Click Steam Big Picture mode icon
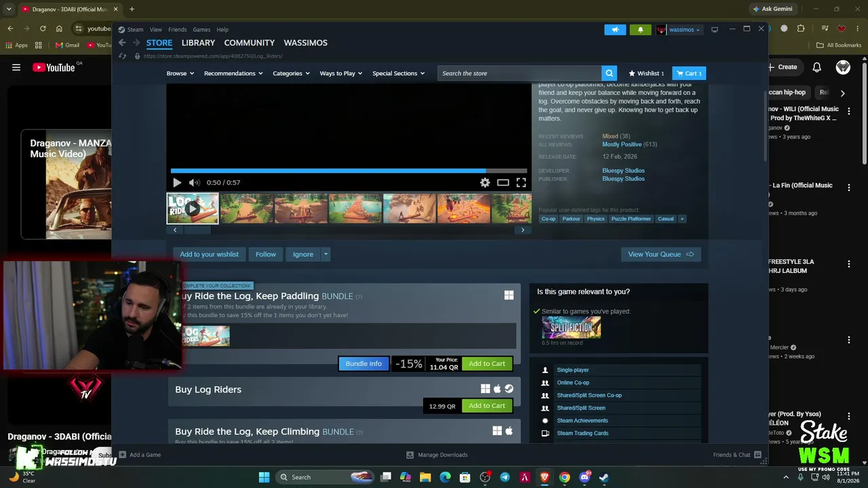 (714, 30)
